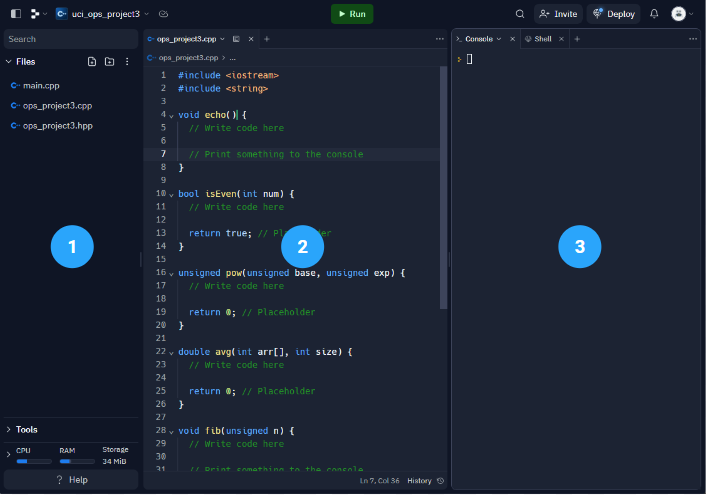Select the Console tab
This screenshot has height=495, width=706.
479,39
